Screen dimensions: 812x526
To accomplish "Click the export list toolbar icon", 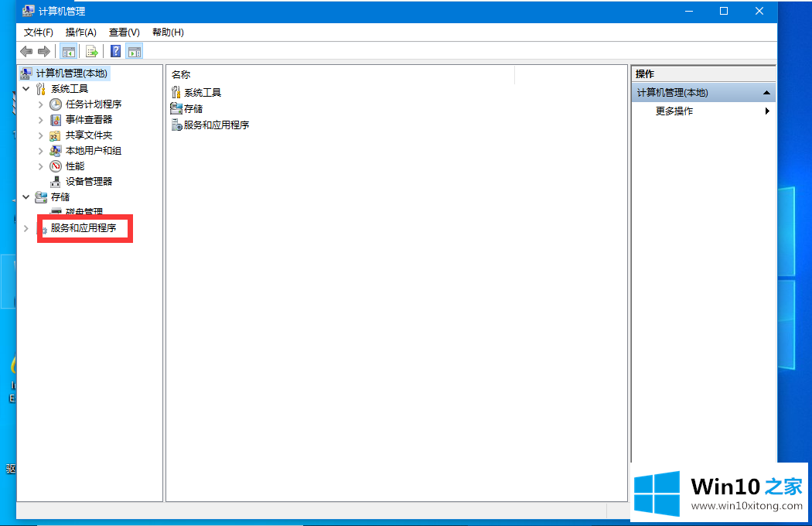I will pos(92,51).
